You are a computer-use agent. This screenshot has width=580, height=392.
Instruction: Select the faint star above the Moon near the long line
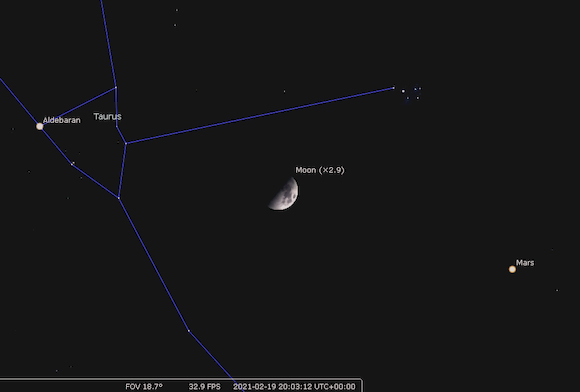click(x=284, y=91)
